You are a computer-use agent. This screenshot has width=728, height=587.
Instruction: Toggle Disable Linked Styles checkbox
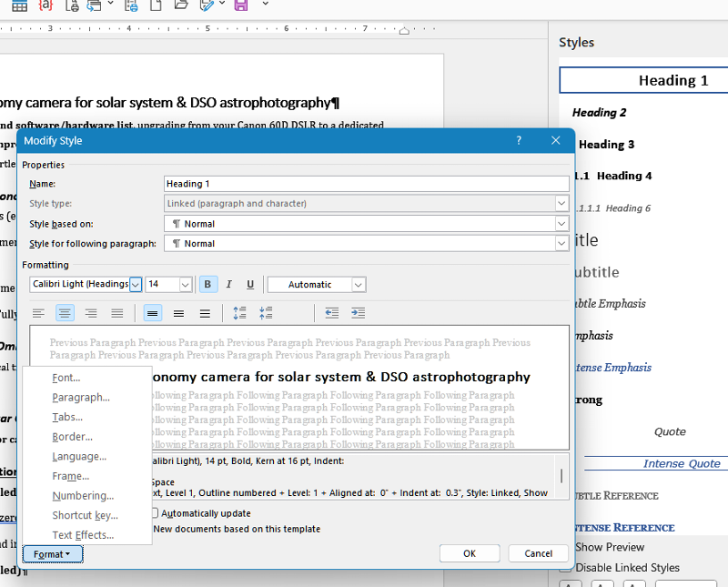(x=565, y=568)
